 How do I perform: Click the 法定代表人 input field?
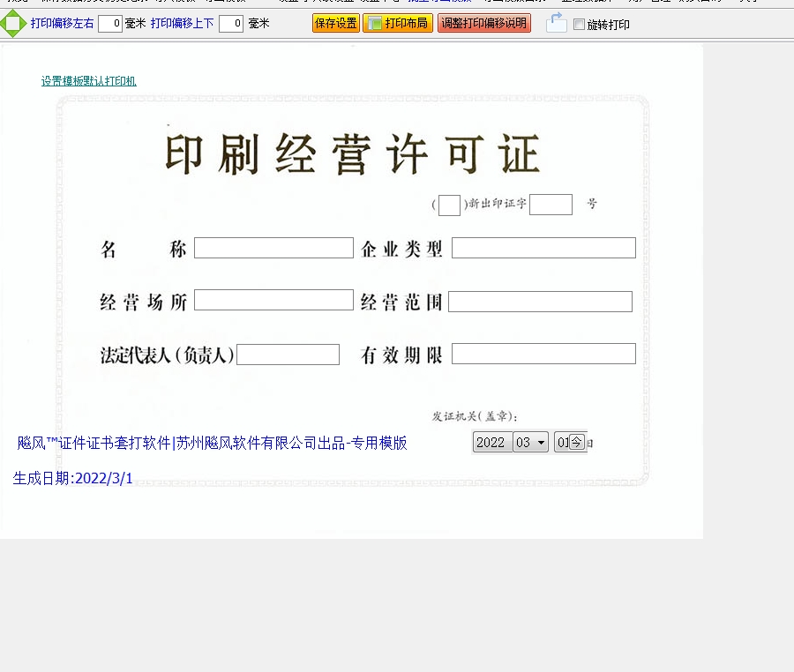tap(288, 355)
